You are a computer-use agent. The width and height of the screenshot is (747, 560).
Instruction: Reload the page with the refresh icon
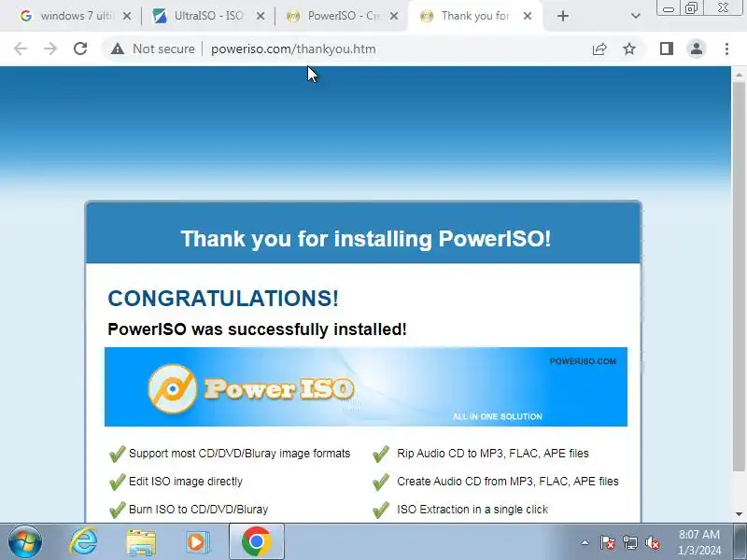80,49
